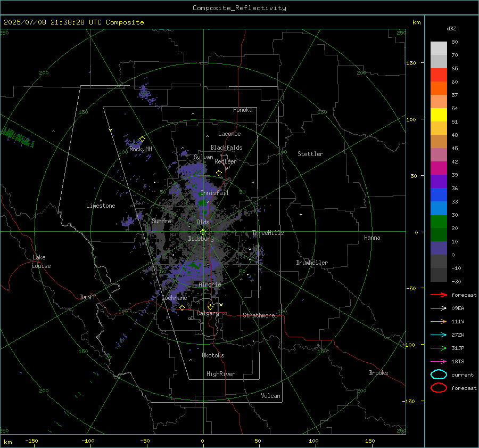Viewport: 479px width, 448px height.
Task: Click the Lake Louise label
Action: (41, 262)
